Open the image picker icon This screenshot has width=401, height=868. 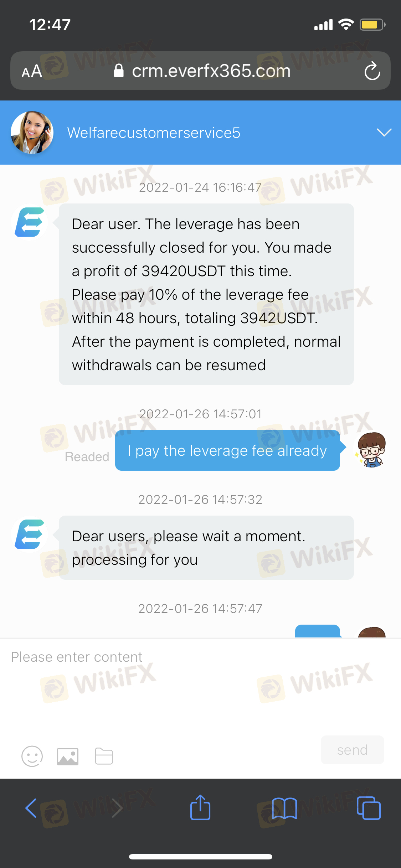pyautogui.click(x=68, y=756)
